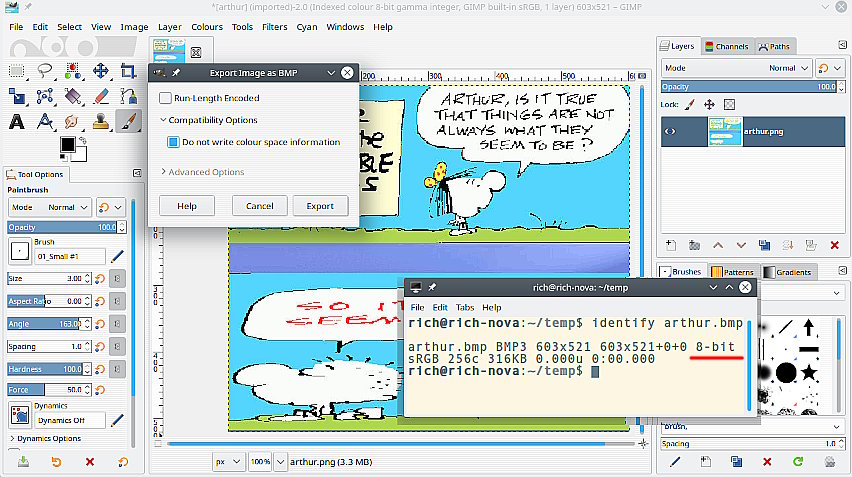The height and width of the screenshot is (477, 852).
Task: Select the Bucket Fill tool
Action: coord(72,96)
